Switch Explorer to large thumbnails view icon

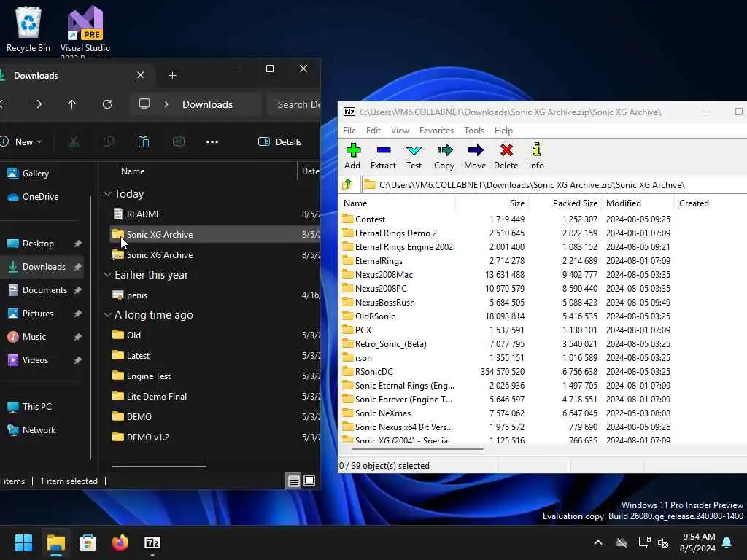pos(309,481)
